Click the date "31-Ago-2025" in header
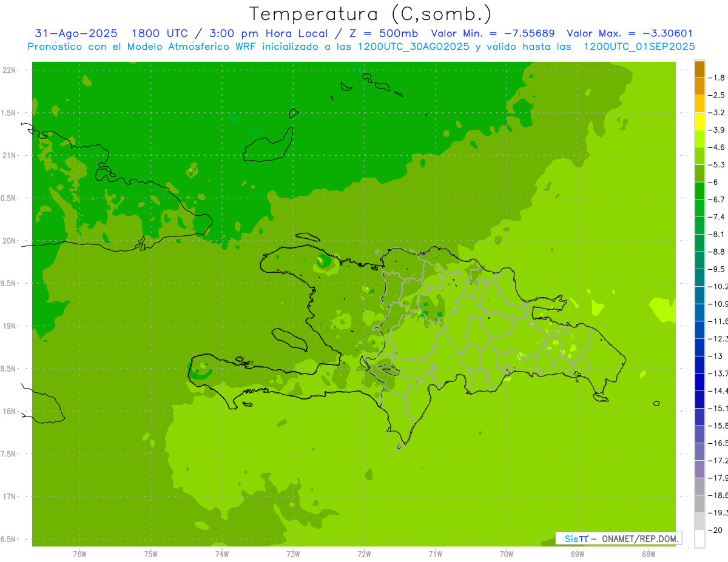728x562 pixels. coord(76,34)
